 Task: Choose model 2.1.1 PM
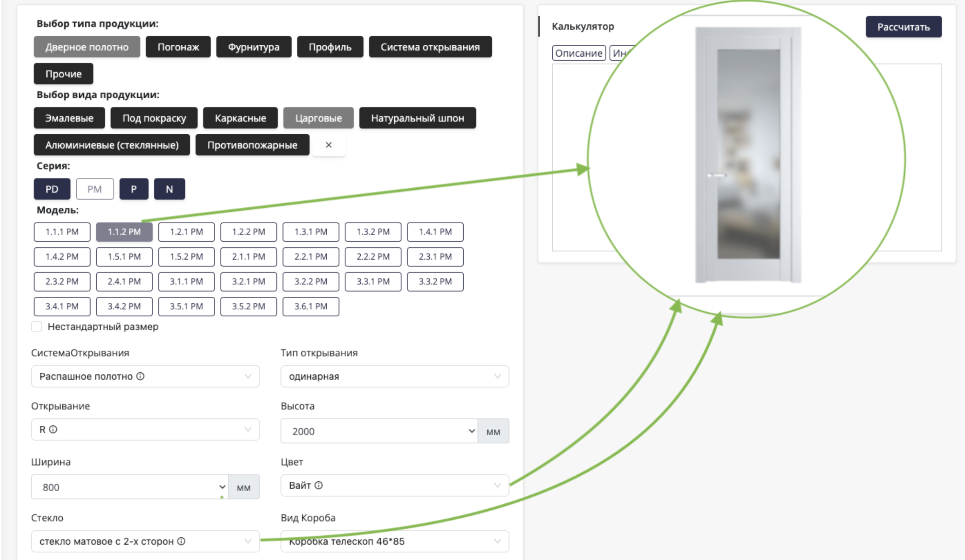coord(248,257)
